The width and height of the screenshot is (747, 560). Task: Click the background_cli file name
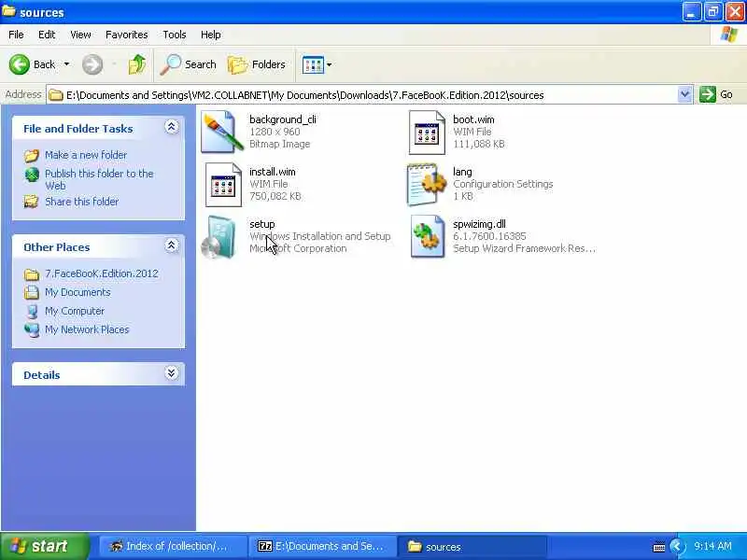tap(283, 119)
